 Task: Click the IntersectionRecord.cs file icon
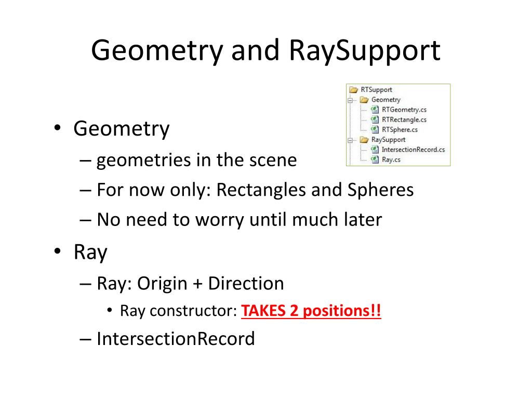(x=375, y=149)
